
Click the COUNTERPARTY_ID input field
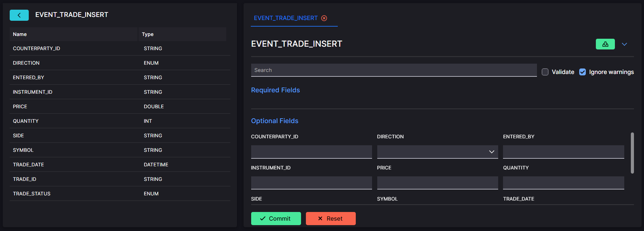pos(311,152)
